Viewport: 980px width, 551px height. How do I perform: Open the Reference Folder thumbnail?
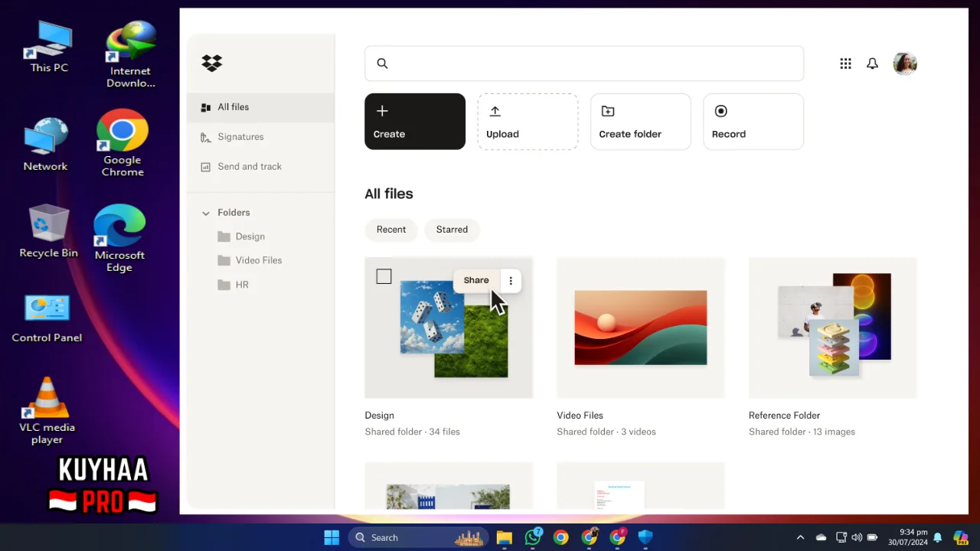[x=833, y=328]
